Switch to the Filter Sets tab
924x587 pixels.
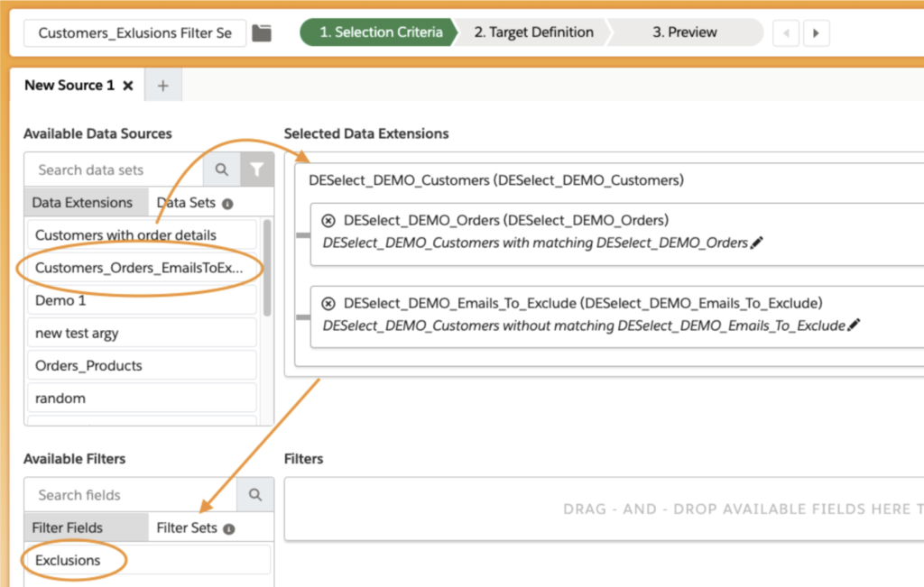point(187,527)
